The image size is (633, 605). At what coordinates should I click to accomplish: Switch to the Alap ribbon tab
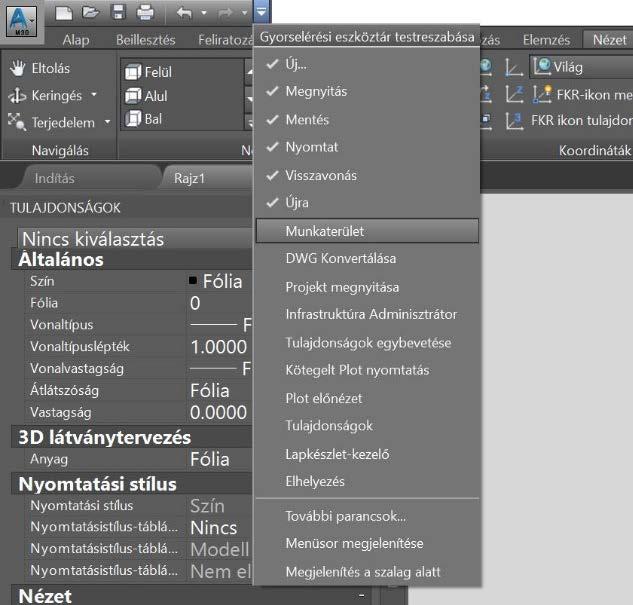[x=76, y=40]
